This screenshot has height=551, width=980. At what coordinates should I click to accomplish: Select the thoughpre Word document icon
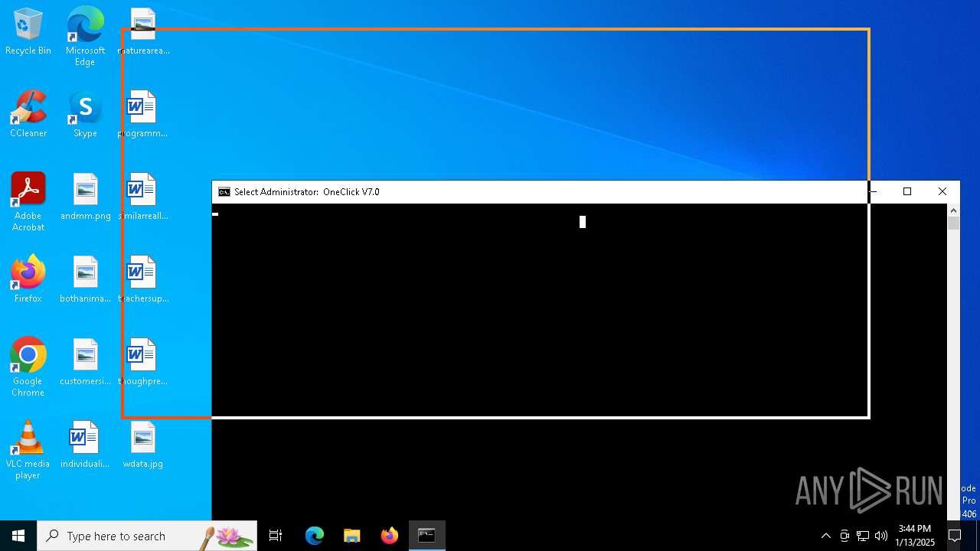click(142, 362)
